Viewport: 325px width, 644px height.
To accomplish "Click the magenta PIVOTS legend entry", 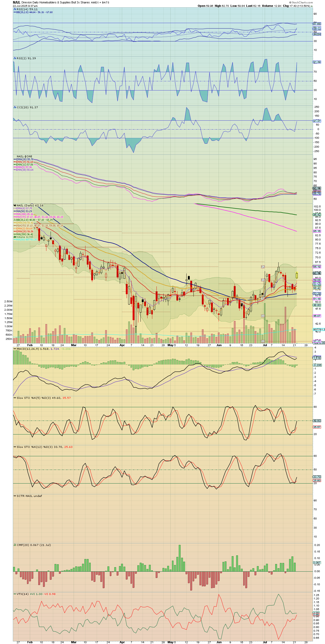I will point(38,217).
